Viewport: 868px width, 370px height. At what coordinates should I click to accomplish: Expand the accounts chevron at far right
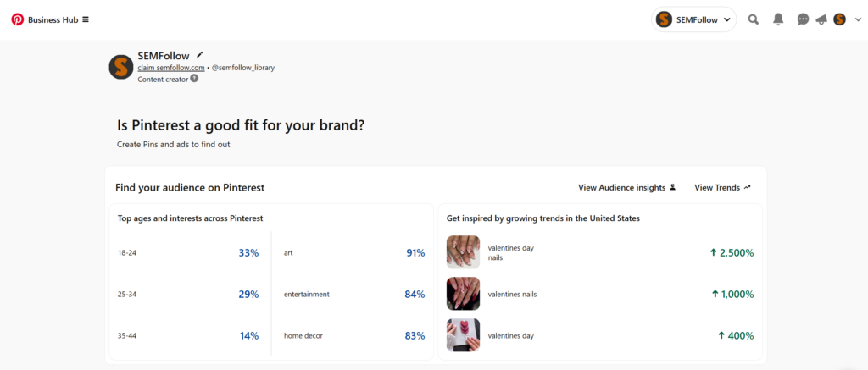(x=857, y=19)
